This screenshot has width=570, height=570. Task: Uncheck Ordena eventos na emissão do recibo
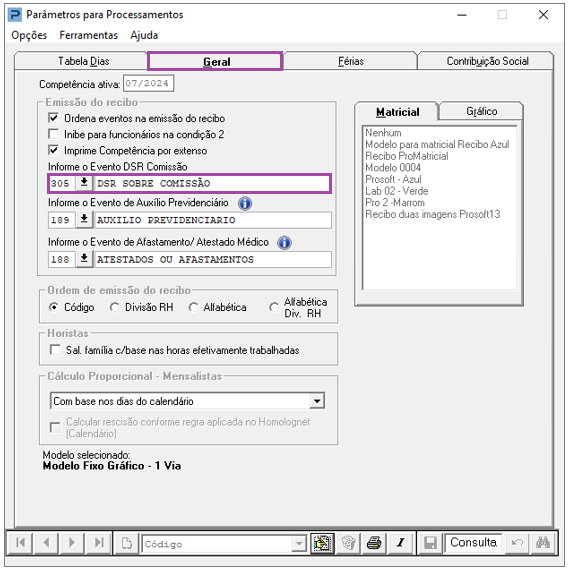pyautogui.click(x=53, y=118)
